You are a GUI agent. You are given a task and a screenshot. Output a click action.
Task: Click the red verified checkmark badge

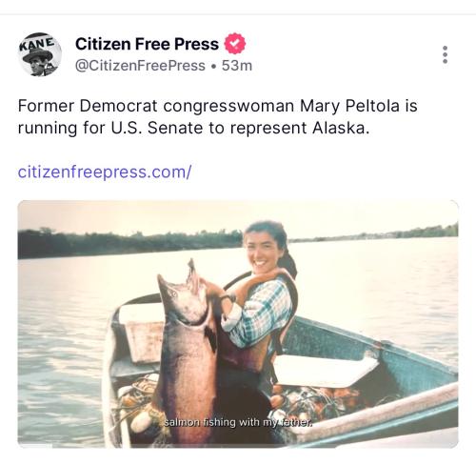pos(235,44)
